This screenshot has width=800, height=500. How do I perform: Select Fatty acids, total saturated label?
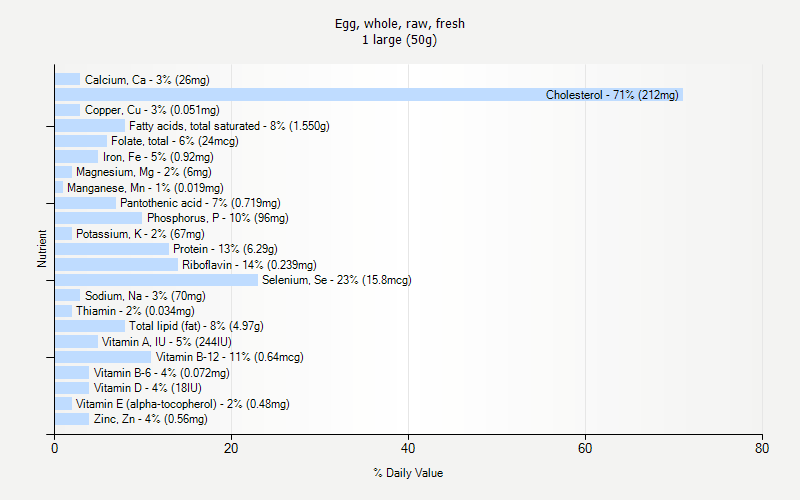click(x=228, y=126)
